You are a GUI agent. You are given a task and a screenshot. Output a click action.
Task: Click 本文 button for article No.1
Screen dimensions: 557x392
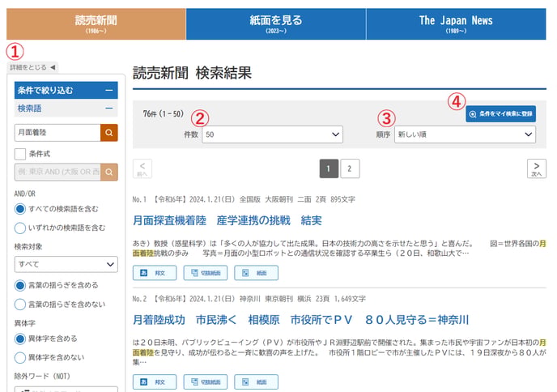[x=155, y=273]
